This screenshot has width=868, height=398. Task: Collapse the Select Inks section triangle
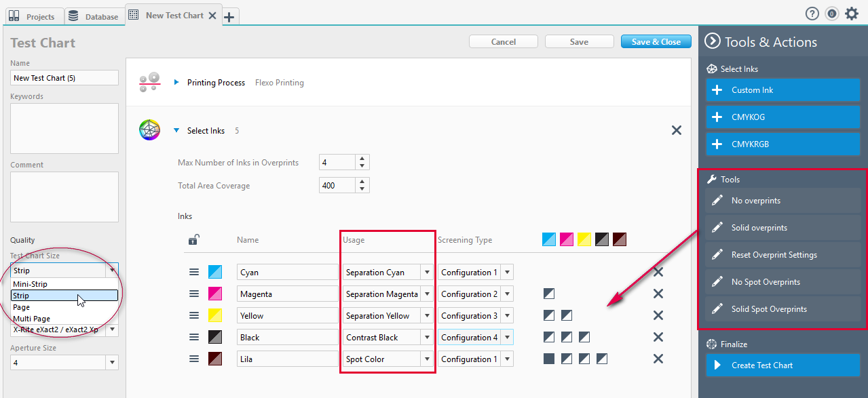(176, 130)
